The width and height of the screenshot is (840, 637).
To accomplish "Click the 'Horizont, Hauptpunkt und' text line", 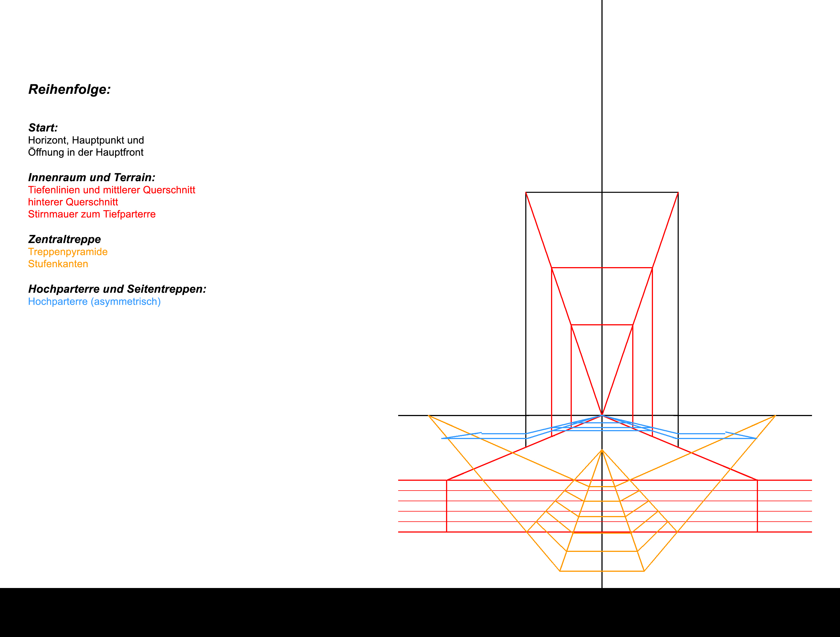I will (86, 140).
